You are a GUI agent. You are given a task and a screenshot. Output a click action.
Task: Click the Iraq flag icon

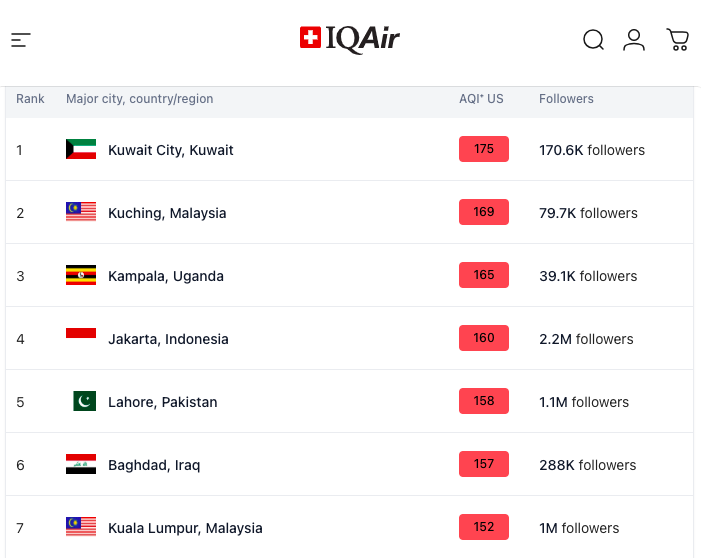click(x=81, y=464)
